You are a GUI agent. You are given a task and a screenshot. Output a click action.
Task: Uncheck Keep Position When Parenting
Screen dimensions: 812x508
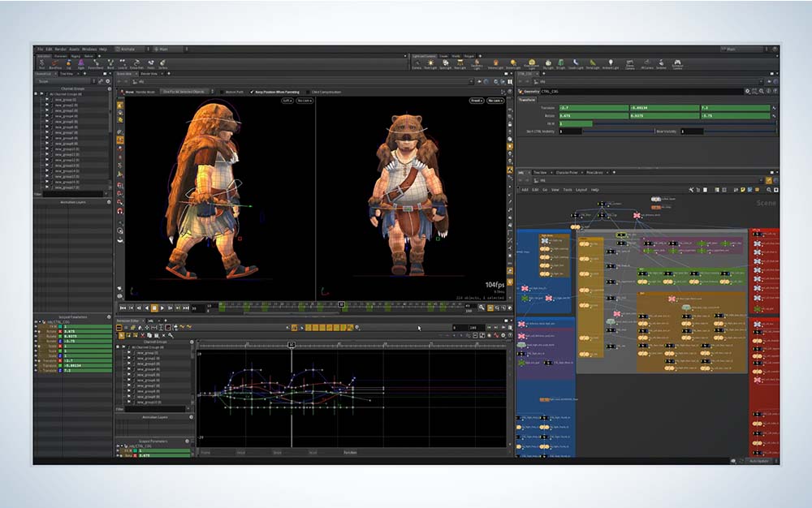[253, 92]
